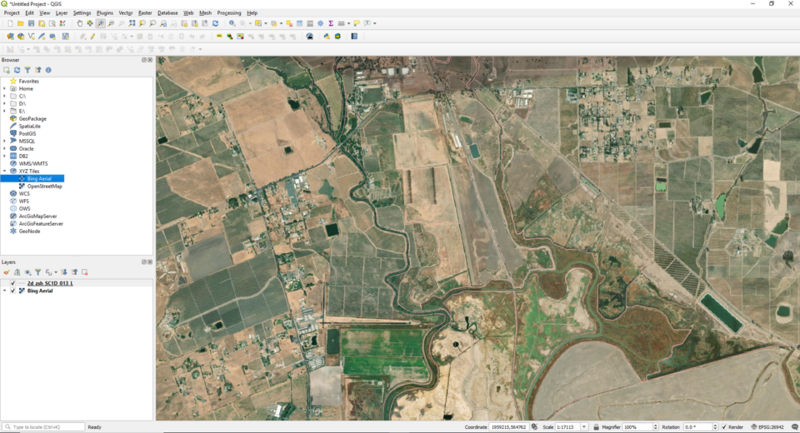Click Refresh icon in Browser panel
800x433 pixels.
point(17,70)
